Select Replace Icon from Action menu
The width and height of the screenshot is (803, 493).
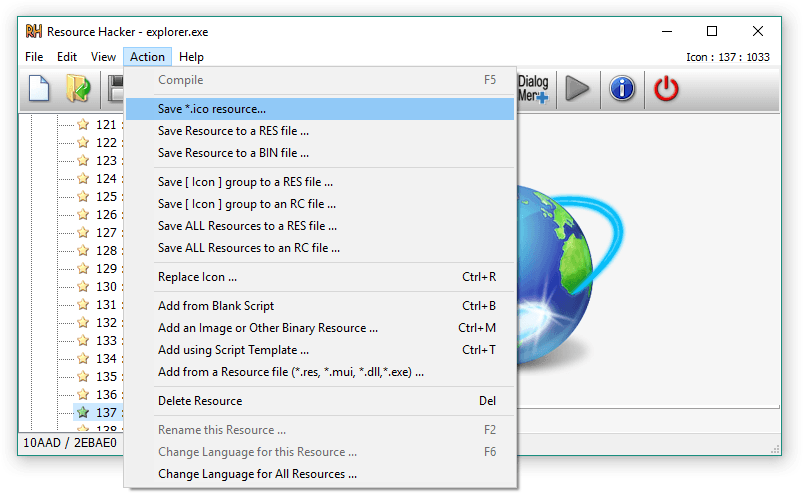coord(198,277)
